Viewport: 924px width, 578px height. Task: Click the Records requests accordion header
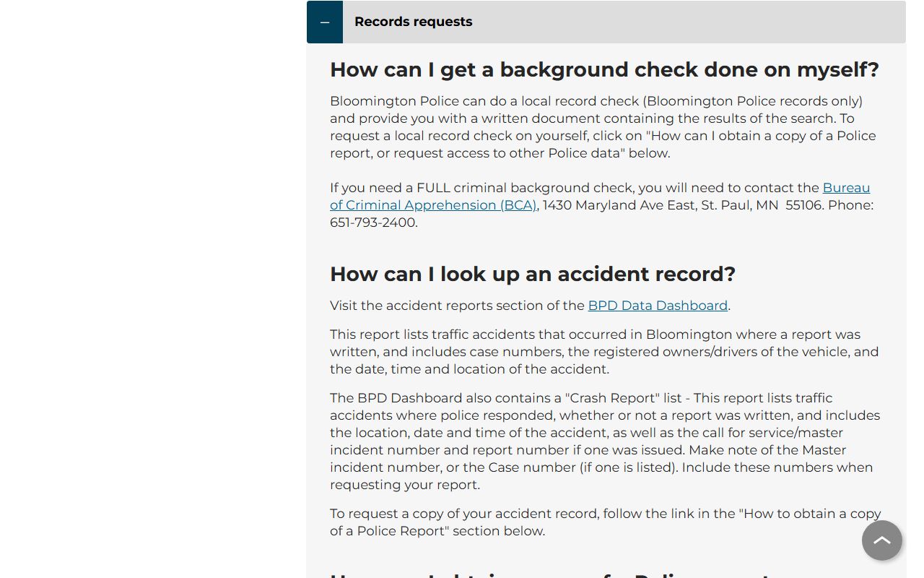click(413, 22)
